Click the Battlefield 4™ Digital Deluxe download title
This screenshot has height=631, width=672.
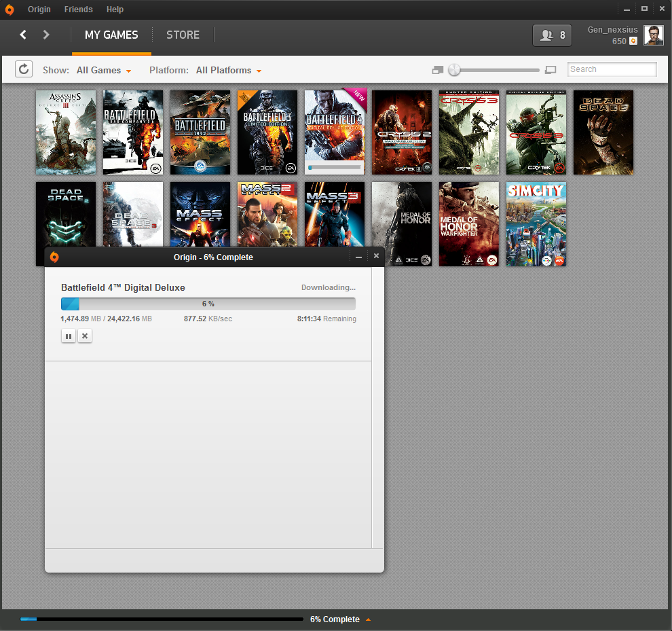click(123, 287)
